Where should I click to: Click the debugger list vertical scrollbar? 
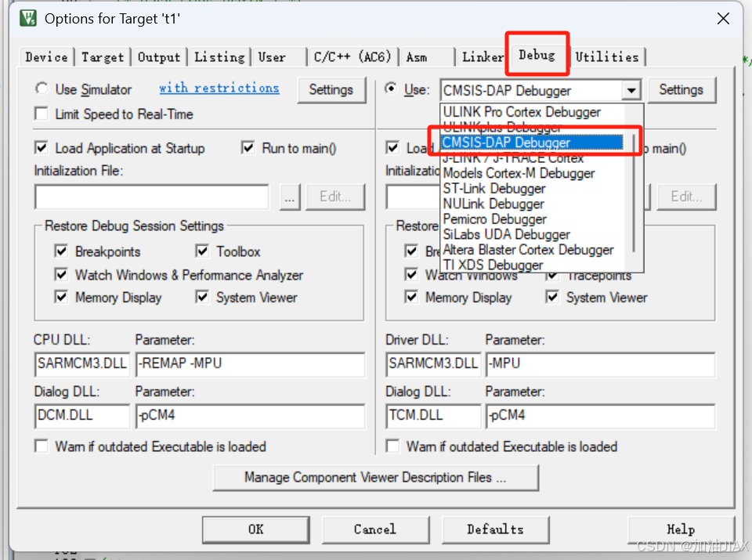[634, 192]
